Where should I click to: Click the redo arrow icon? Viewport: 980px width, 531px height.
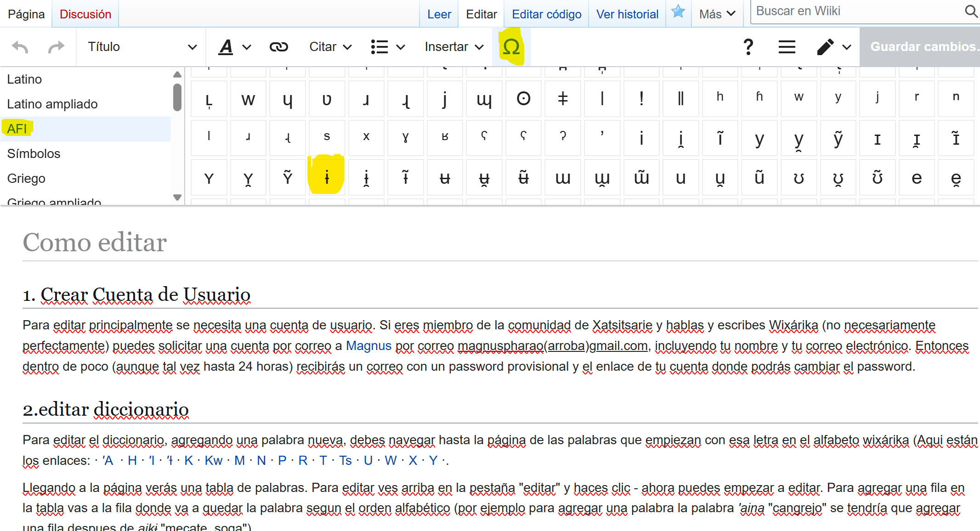point(56,47)
